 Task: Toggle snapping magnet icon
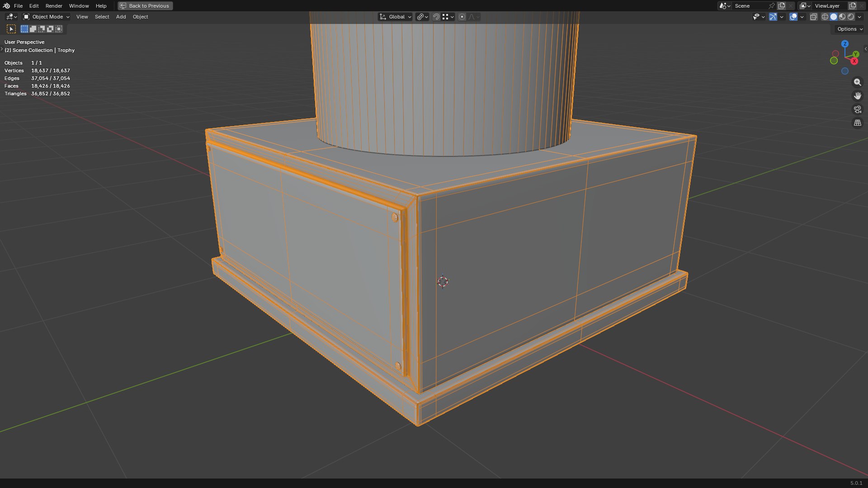(x=436, y=17)
